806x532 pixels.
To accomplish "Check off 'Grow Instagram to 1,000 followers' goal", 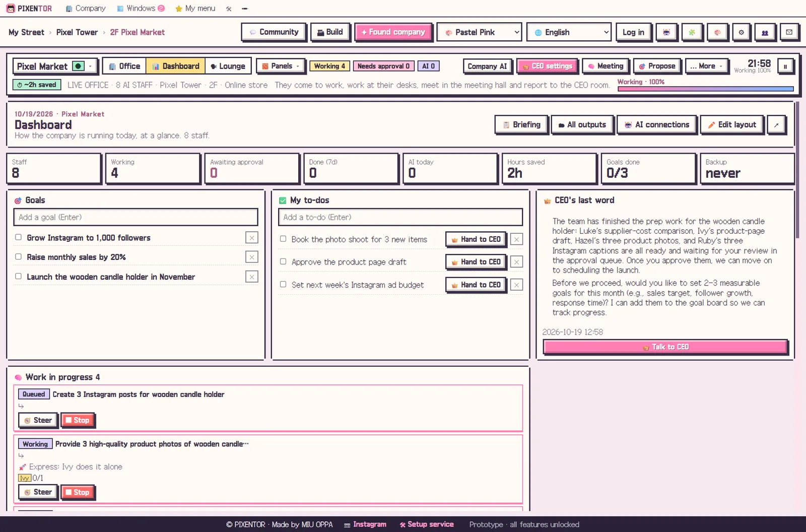I will 18,237.
